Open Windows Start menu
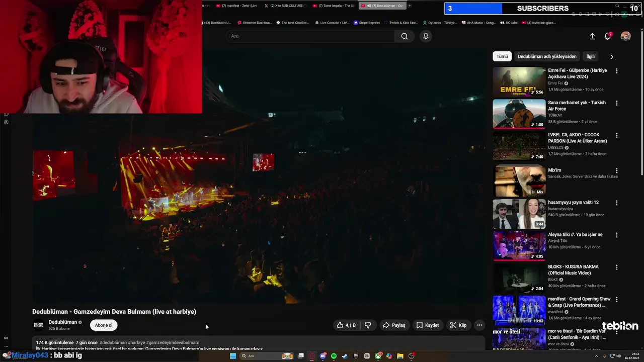 click(x=233, y=356)
